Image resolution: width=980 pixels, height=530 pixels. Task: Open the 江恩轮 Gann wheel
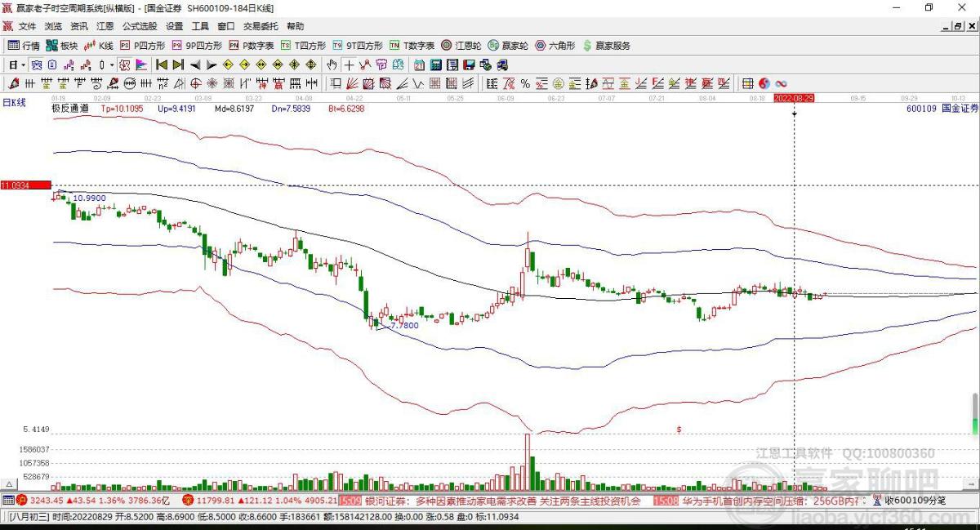coord(461,46)
